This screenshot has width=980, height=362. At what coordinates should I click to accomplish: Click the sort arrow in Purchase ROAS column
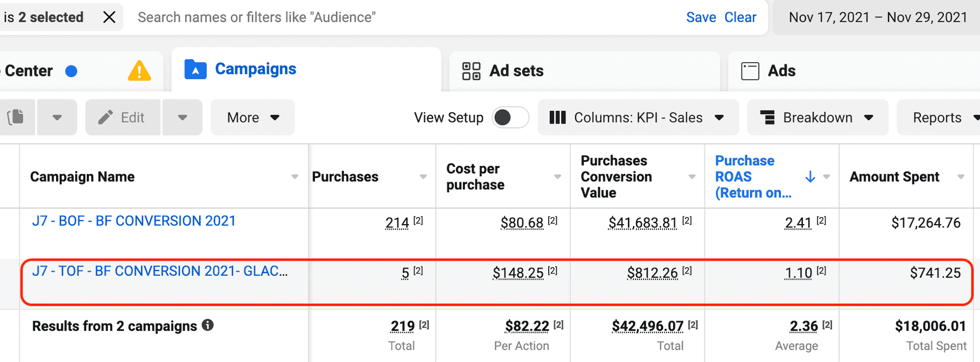[x=810, y=177]
